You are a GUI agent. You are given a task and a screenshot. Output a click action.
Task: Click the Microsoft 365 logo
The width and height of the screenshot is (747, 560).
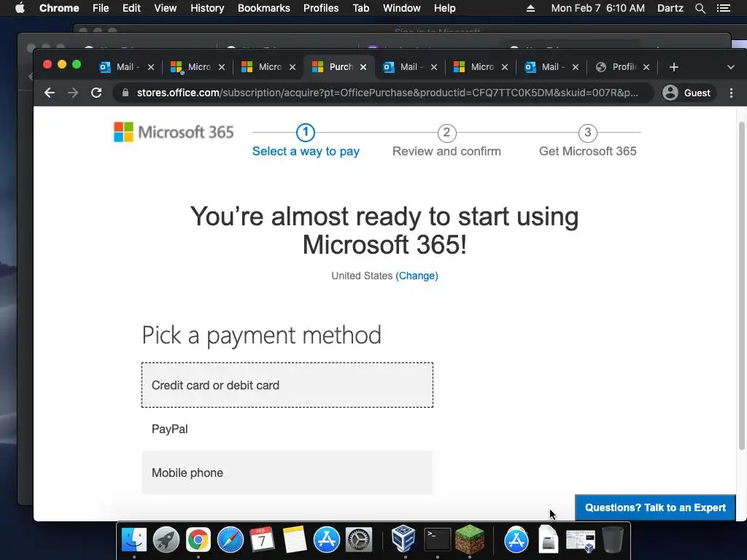174,132
